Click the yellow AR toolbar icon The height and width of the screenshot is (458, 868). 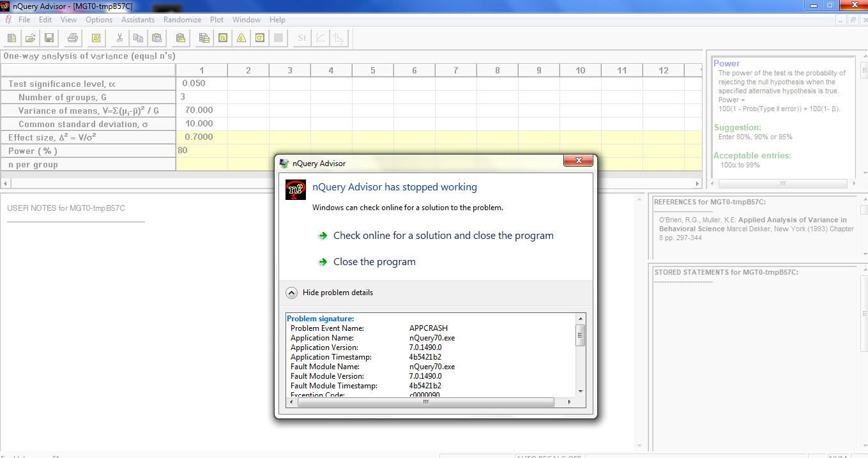tap(96, 38)
